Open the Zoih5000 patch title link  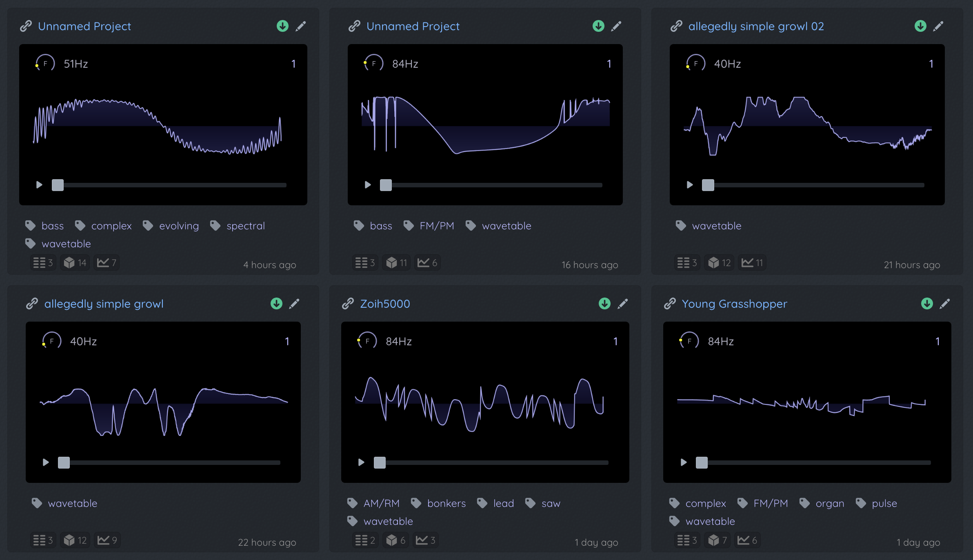[x=385, y=304]
